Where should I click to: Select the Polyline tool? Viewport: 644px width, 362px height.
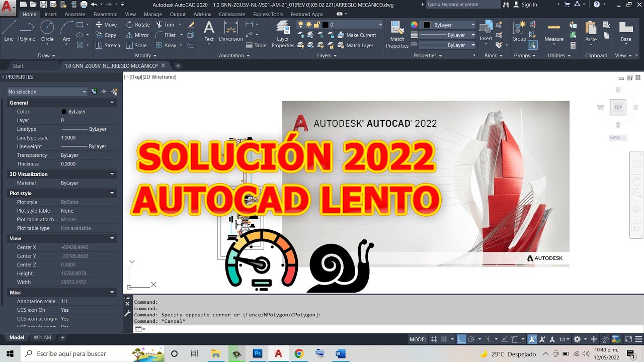pos(27,31)
